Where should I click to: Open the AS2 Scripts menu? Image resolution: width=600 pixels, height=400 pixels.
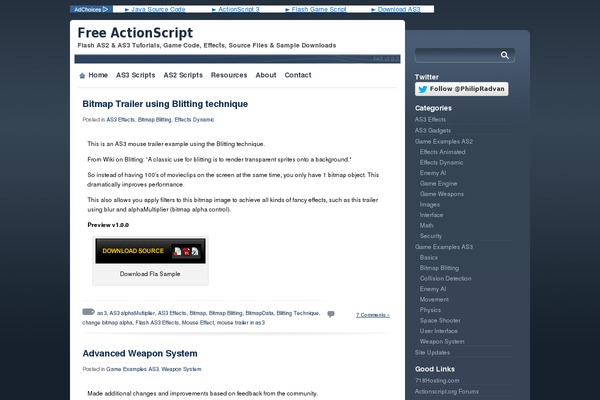(x=183, y=75)
